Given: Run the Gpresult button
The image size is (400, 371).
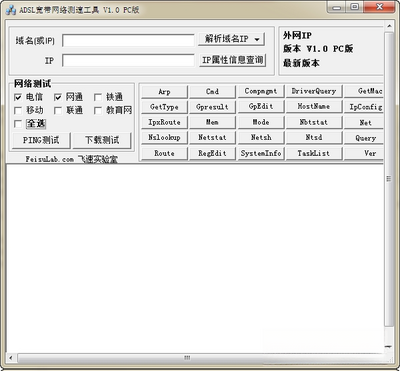Looking at the screenshot, I should tap(212, 107).
